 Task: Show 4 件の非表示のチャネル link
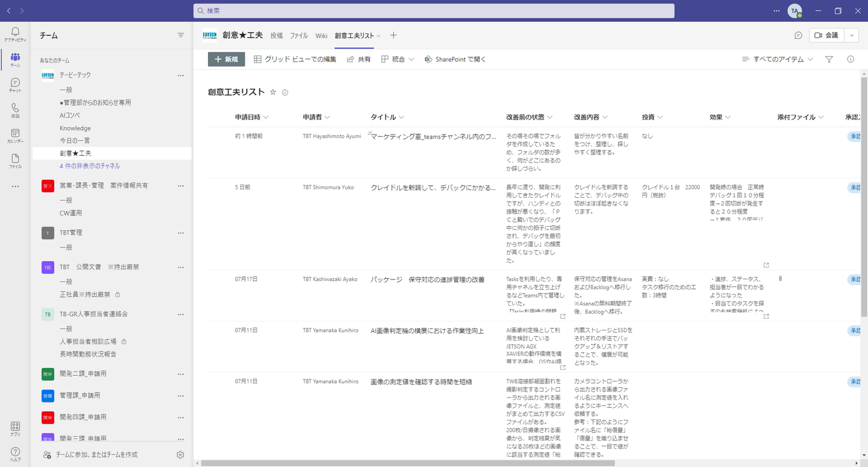coord(89,166)
